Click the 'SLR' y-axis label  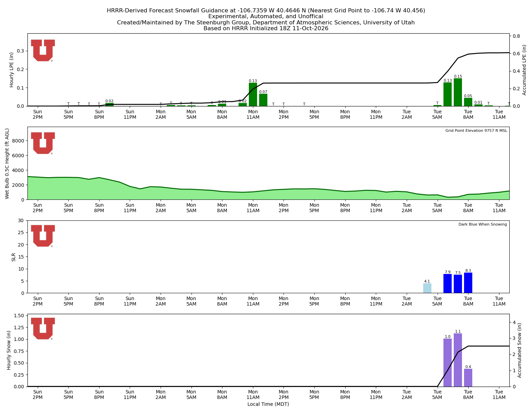(x=14, y=257)
